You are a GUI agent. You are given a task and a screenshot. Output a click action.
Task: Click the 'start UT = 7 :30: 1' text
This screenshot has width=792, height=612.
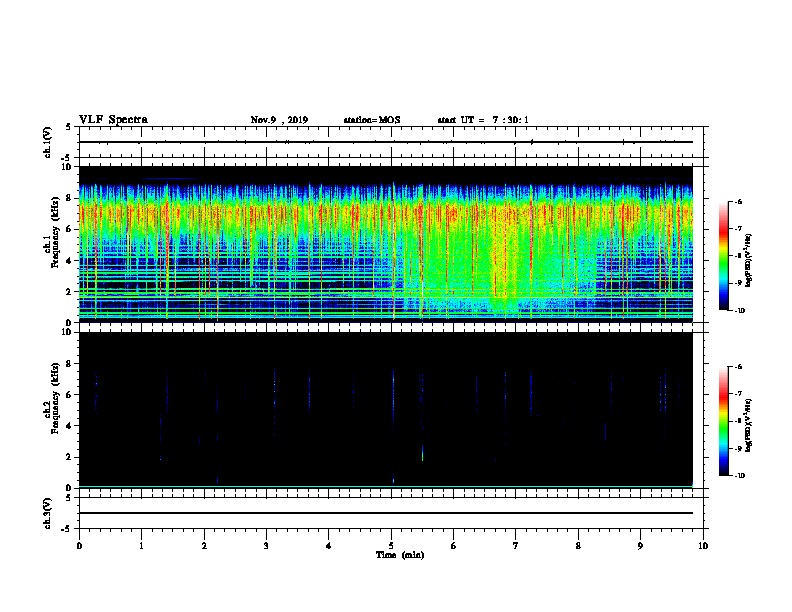tap(483, 120)
